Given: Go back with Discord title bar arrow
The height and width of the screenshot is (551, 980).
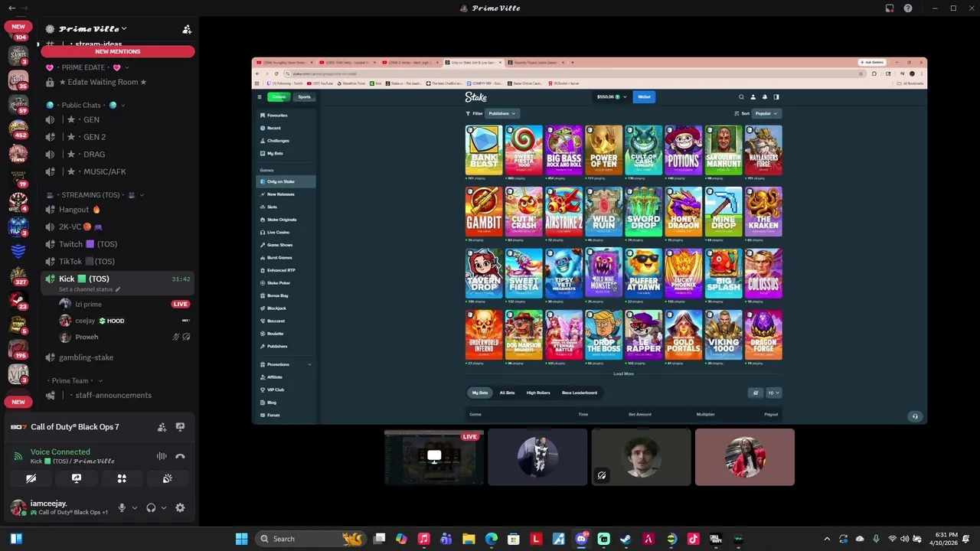Looking at the screenshot, I should tap(11, 8).
